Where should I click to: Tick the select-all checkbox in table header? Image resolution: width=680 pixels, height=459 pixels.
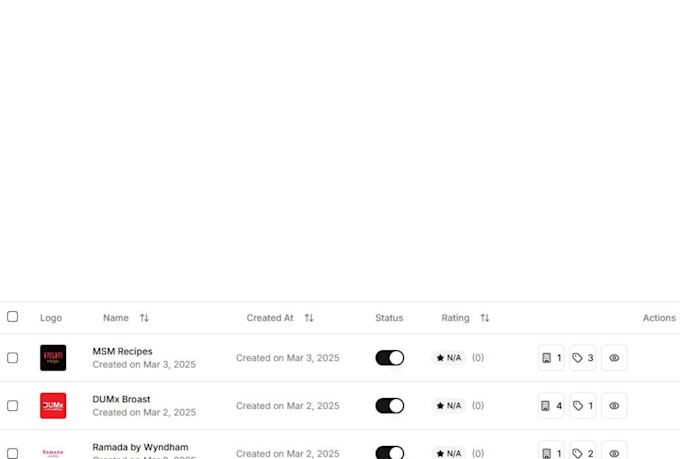pyautogui.click(x=13, y=317)
